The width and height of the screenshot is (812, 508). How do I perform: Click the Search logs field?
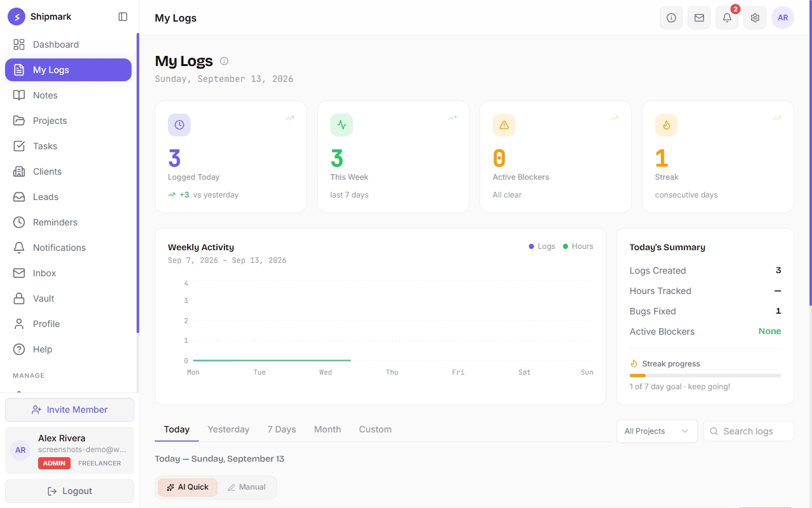tap(749, 431)
